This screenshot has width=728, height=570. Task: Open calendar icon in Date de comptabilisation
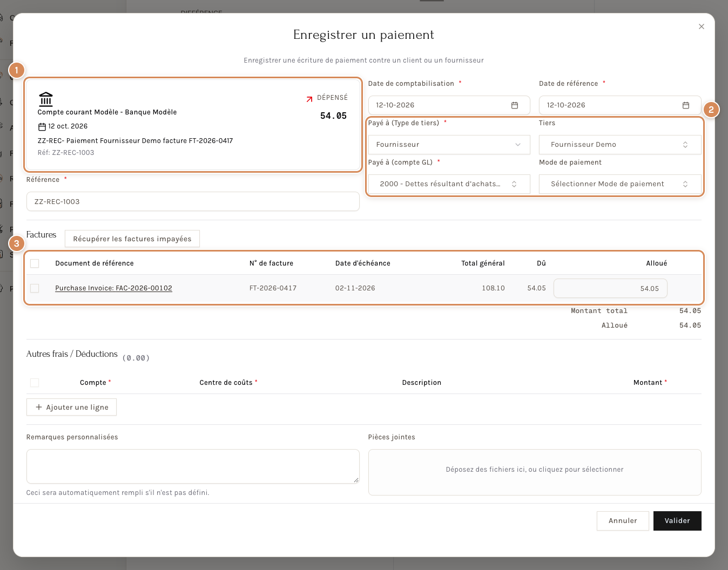point(515,105)
